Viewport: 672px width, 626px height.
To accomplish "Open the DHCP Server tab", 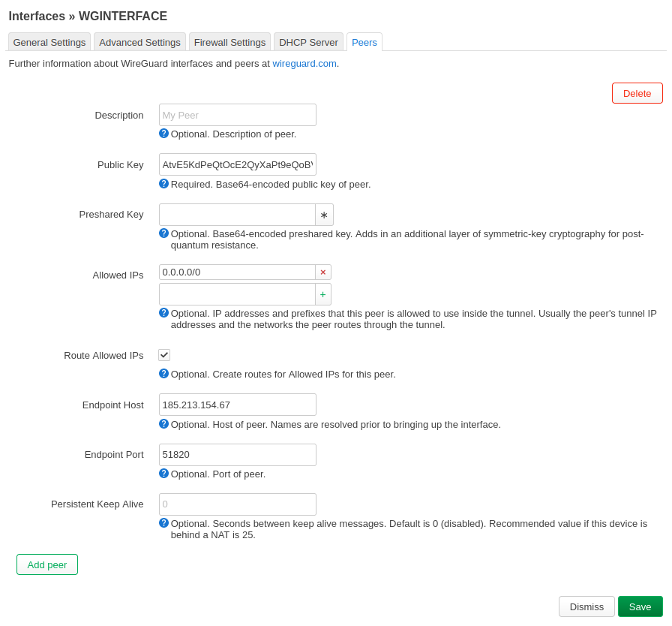I will pos(308,42).
